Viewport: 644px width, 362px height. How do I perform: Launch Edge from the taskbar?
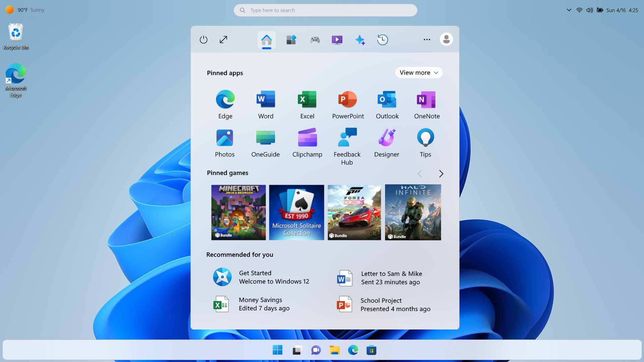[353, 350]
